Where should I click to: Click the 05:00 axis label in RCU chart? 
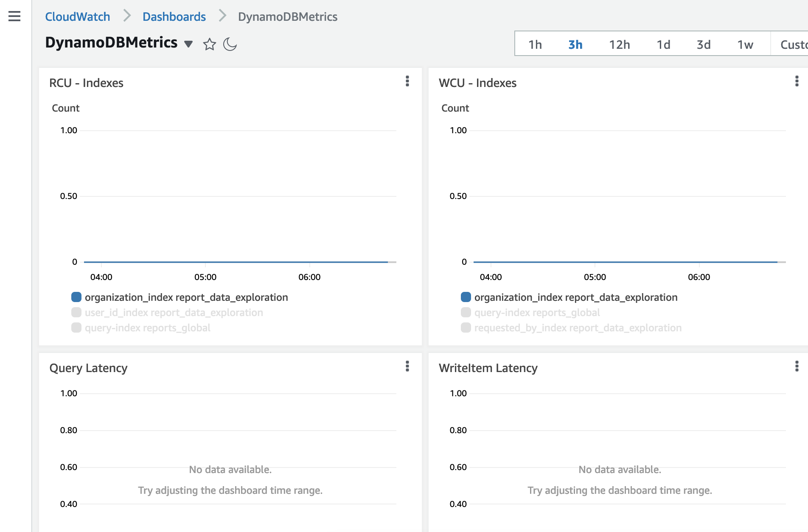(x=205, y=277)
